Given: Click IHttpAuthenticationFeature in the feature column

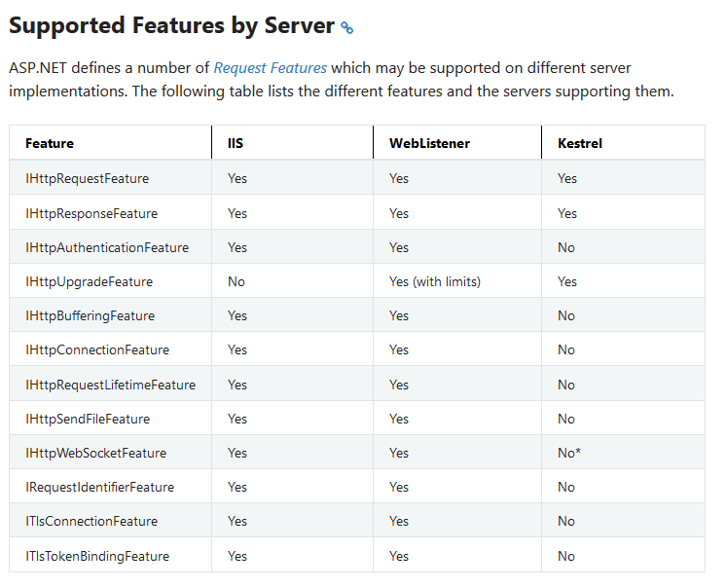Looking at the screenshot, I should point(107,247).
